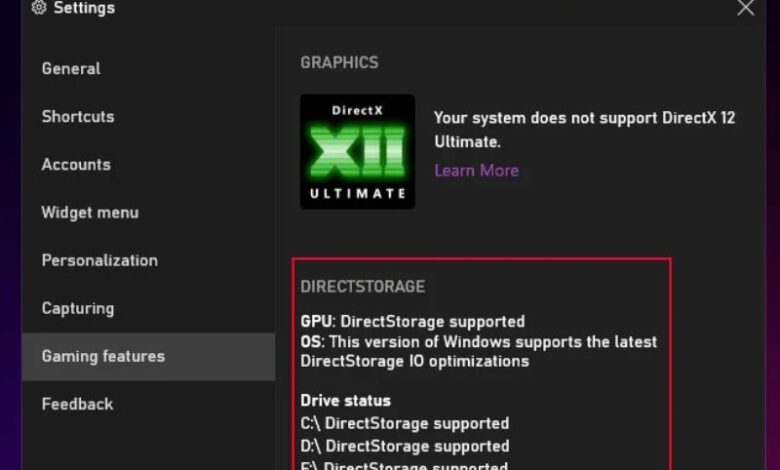The width and height of the screenshot is (780, 470).
Task: Click the Drive status label
Action: click(x=346, y=400)
